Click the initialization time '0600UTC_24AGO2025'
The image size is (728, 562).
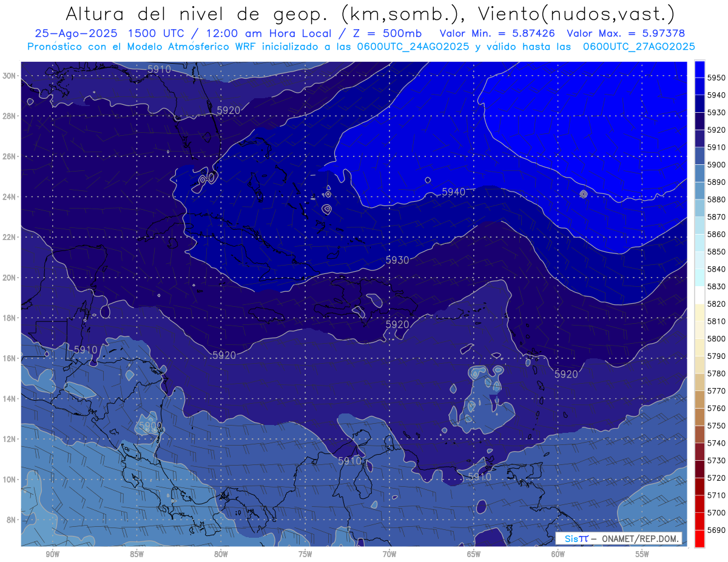(x=413, y=47)
